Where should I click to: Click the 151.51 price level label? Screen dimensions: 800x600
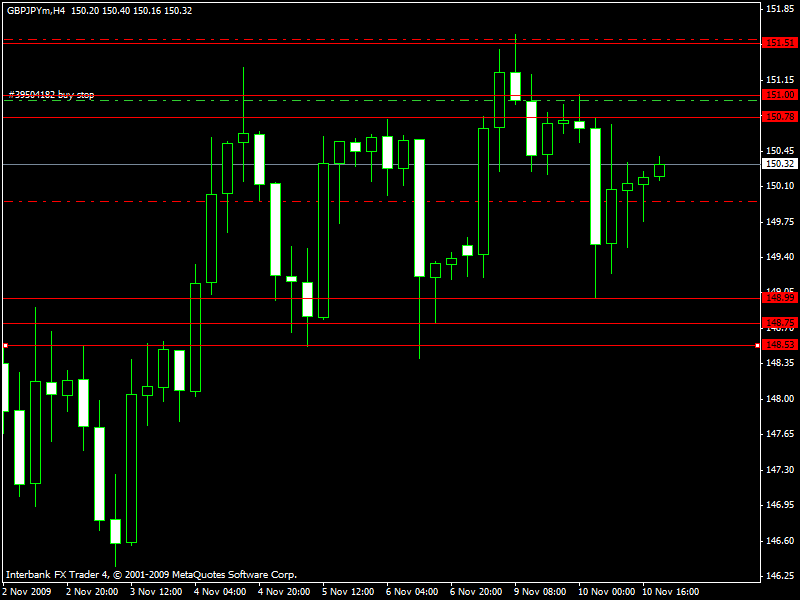(x=779, y=43)
